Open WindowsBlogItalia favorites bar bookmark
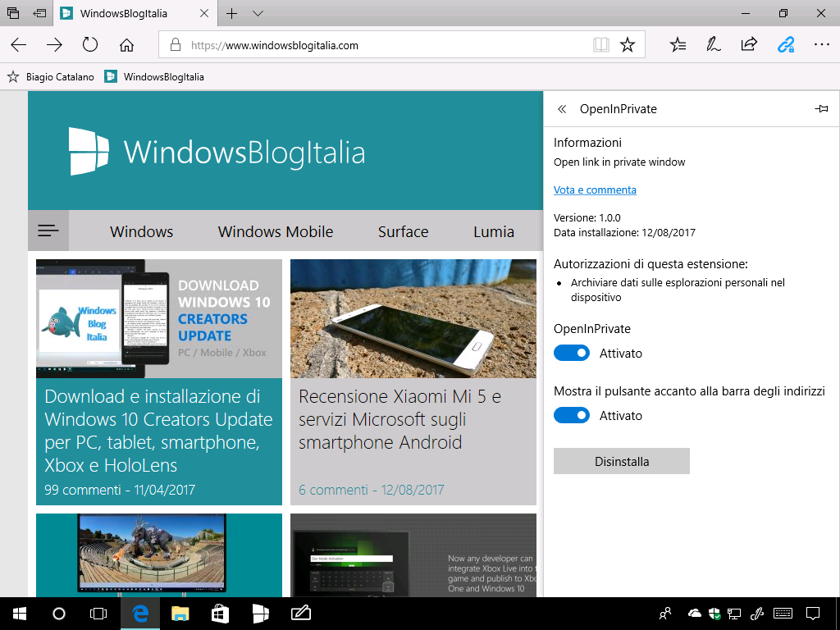This screenshot has height=630, width=840. coord(154,77)
